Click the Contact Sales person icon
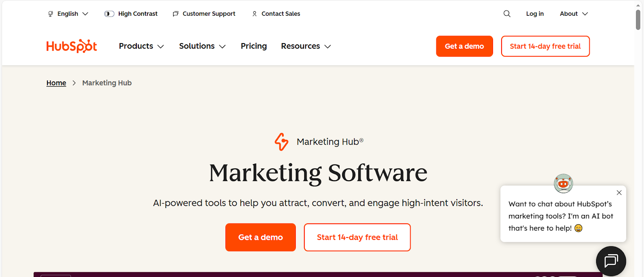 [x=254, y=13]
